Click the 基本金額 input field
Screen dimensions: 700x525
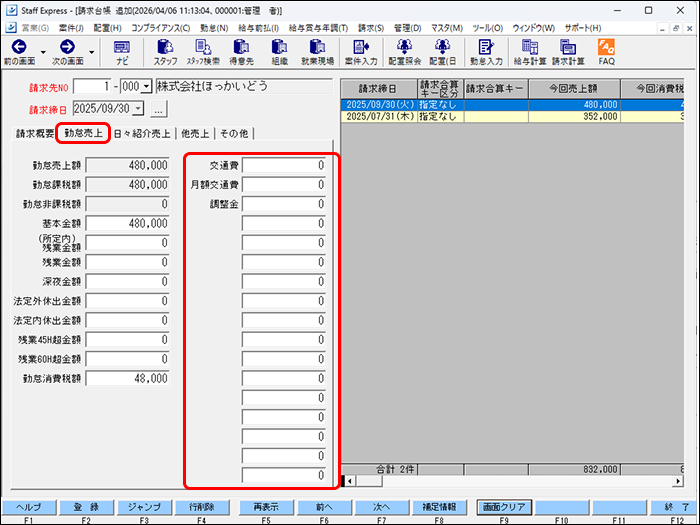128,223
